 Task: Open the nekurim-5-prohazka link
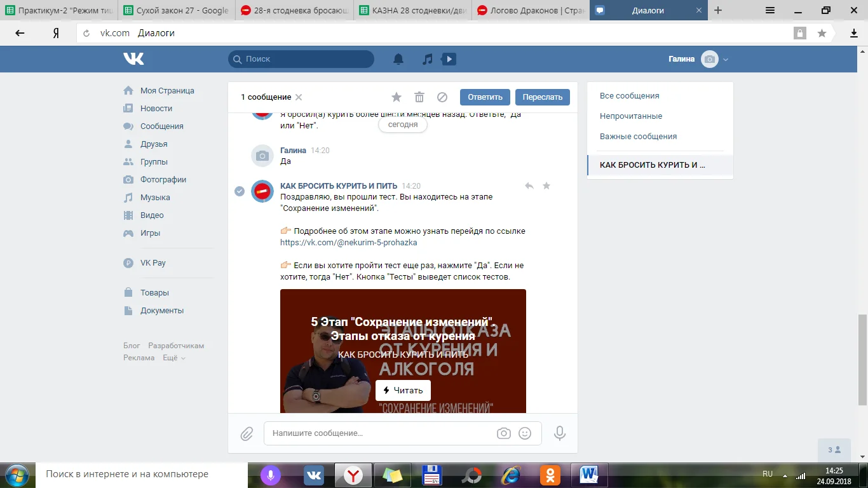click(349, 243)
